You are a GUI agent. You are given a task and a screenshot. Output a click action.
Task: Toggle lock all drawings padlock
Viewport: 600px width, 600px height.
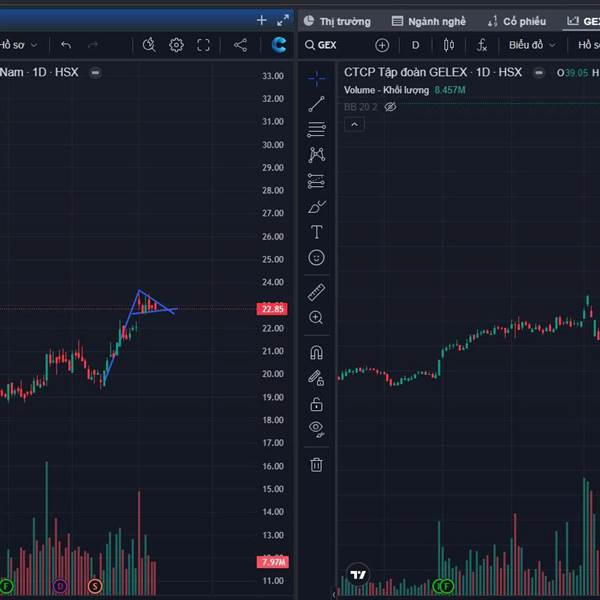click(316, 404)
